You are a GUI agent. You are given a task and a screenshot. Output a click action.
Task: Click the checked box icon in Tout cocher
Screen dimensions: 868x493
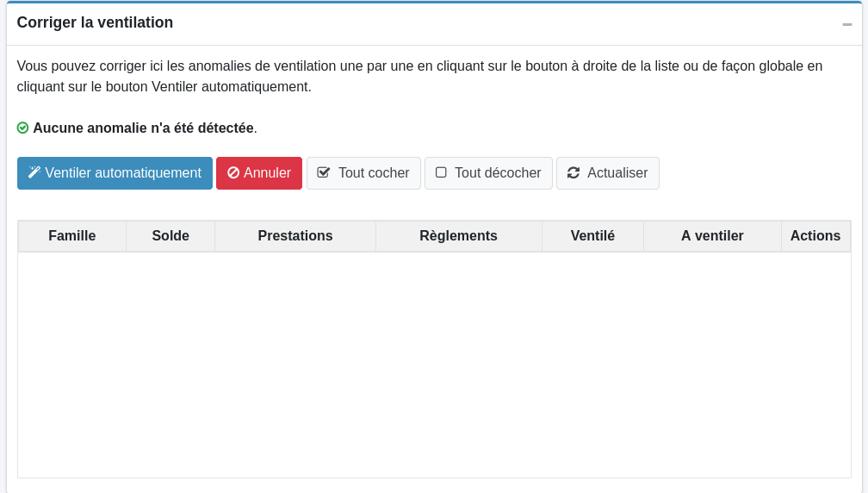click(x=324, y=172)
